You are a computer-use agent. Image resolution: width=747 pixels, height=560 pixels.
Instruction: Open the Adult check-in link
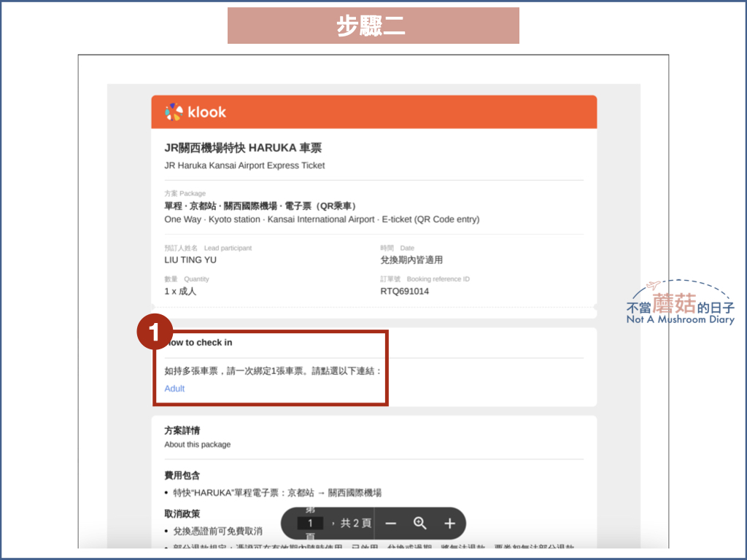tap(174, 389)
